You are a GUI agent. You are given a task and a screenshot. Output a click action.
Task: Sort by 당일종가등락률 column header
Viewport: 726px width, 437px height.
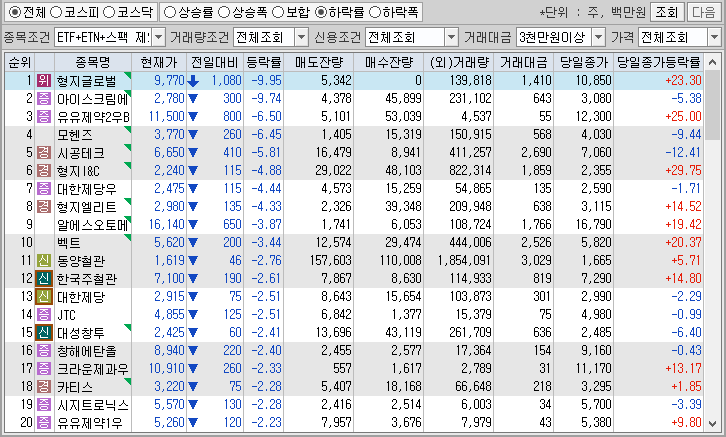click(658, 62)
